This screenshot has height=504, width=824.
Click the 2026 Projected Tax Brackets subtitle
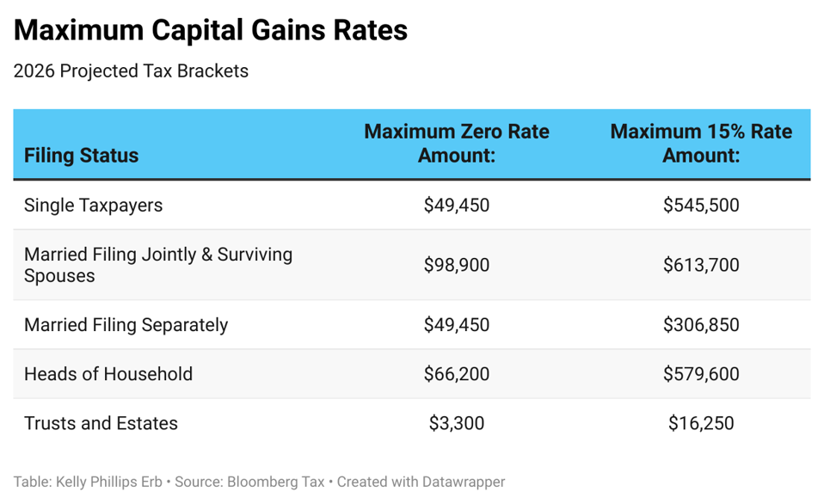pyautogui.click(x=131, y=71)
